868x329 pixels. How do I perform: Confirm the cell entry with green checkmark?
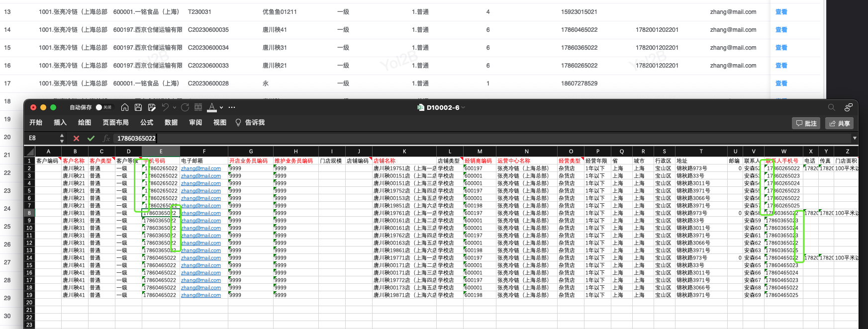[x=91, y=138]
